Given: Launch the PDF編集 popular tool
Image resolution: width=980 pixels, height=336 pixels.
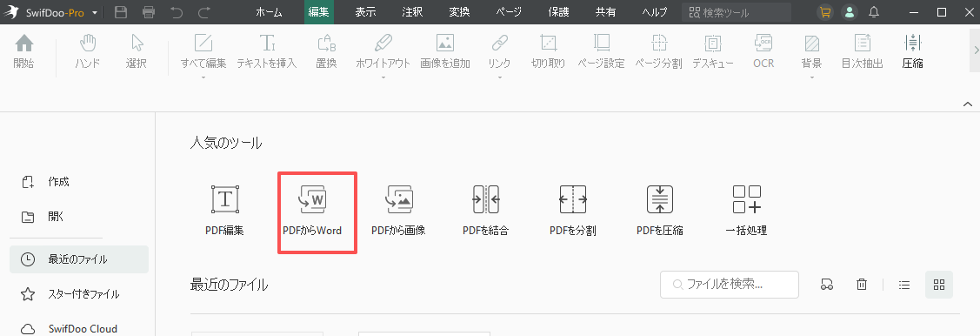Looking at the screenshot, I should click(225, 212).
